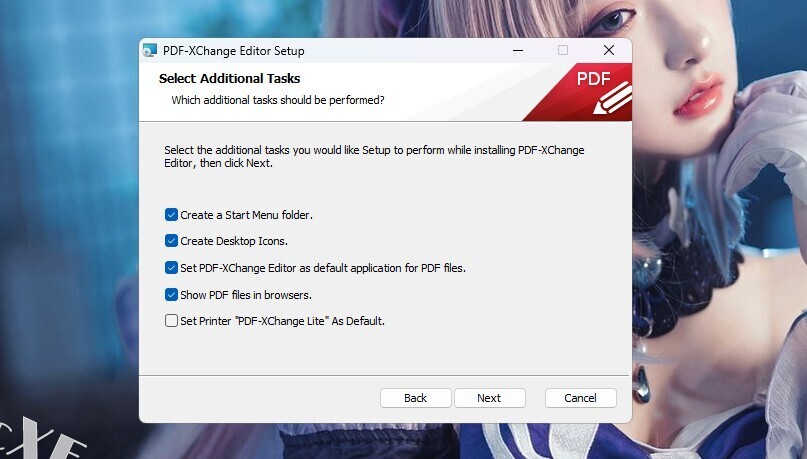Go to the next setup step with Next
This screenshot has width=807, height=459.
[x=489, y=398]
